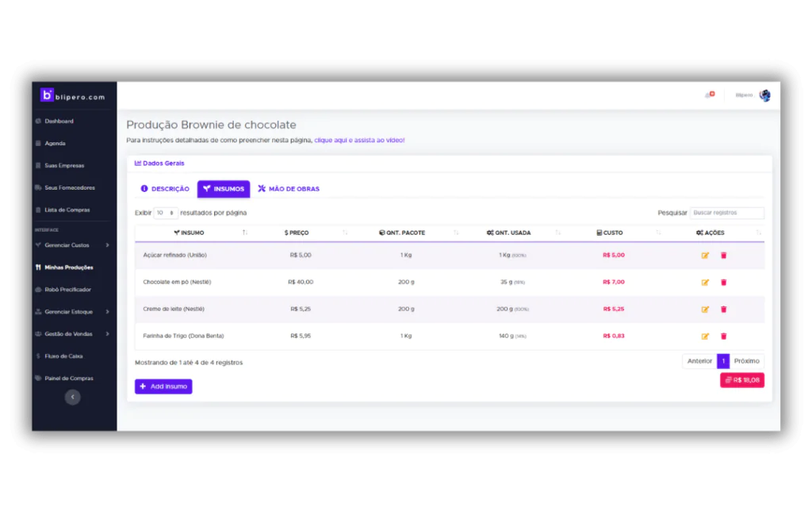Image resolution: width=812 pixels, height=527 pixels.
Task: Click the Pesquisar search field
Action: [726, 213]
